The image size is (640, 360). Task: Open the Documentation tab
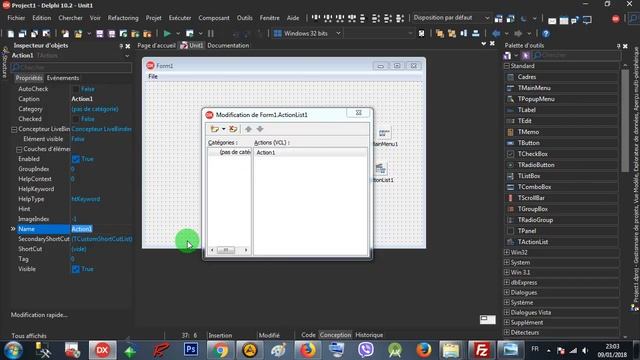pyautogui.click(x=228, y=45)
